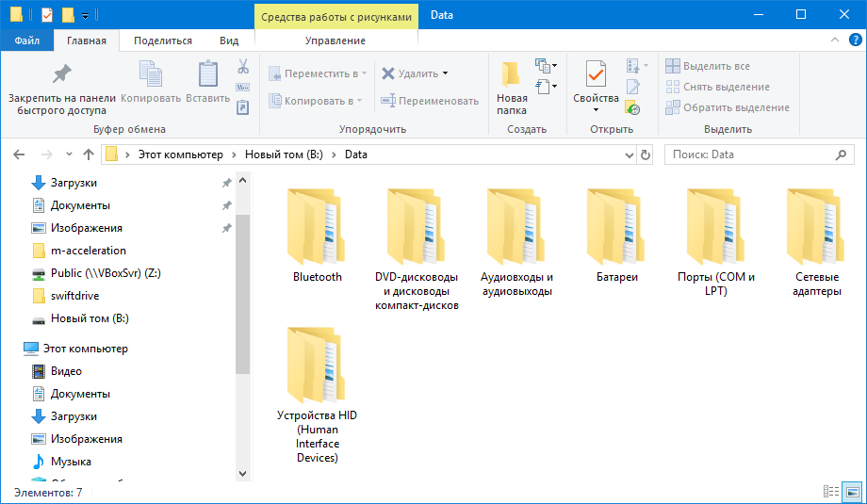Collapse the ribbon with the chevron
Viewport: 867px width, 504px height.
[834, 40]
